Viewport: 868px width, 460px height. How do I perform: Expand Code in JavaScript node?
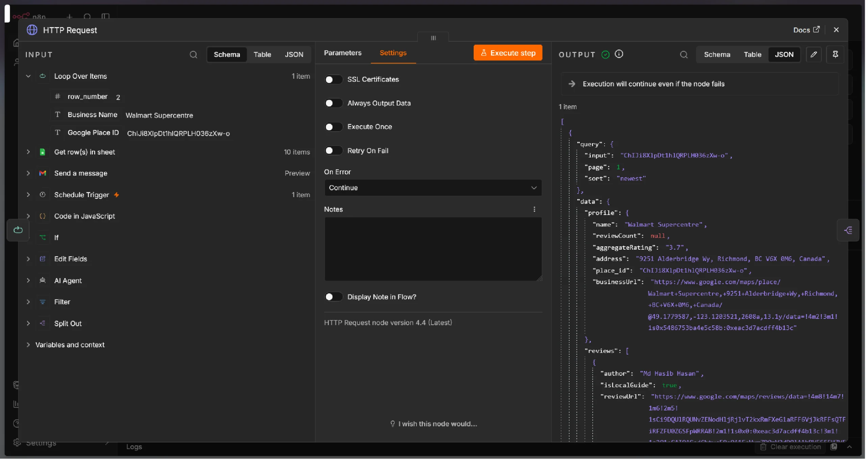[x=28, y=216]
